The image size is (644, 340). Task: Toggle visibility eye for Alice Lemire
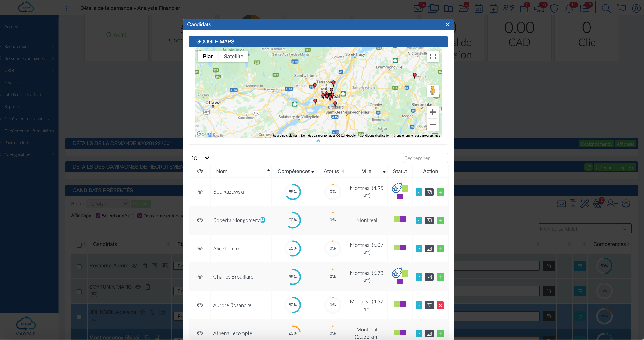click(x=200, y=248)
